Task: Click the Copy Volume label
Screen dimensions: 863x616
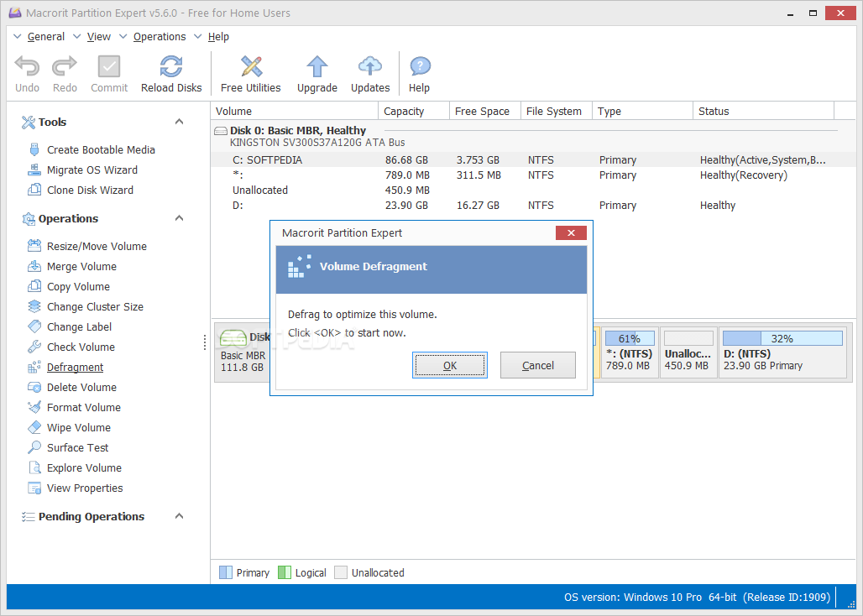Action: (78, 286)
